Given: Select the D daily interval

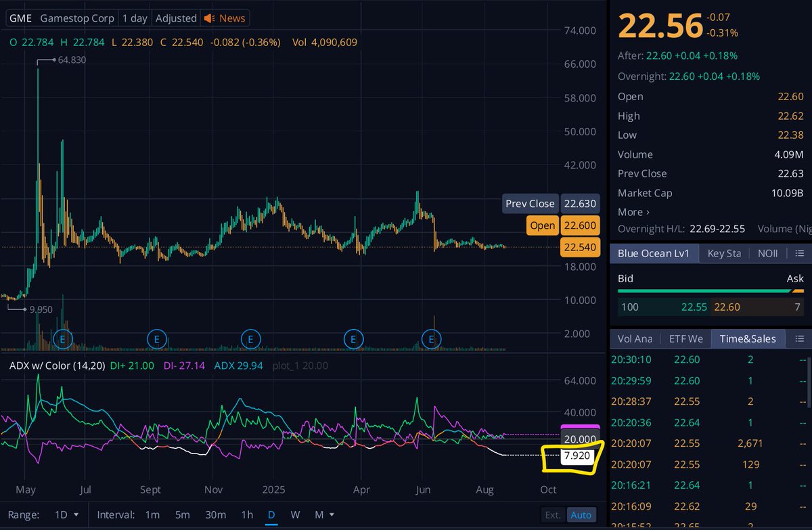Looking at the screenshot, I should click(x=271, y=515).
